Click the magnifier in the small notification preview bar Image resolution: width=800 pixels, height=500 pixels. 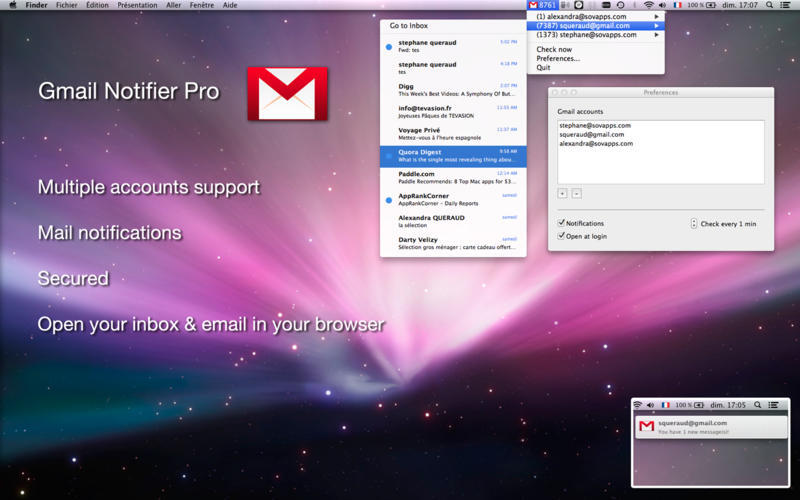pyautogui.click(x=758, y=405)
